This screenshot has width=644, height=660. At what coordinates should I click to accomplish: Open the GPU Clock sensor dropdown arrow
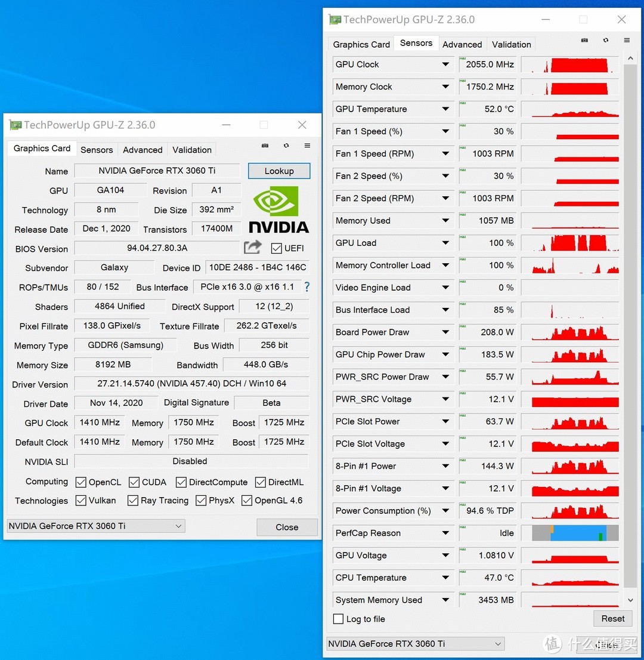(445, 64)
